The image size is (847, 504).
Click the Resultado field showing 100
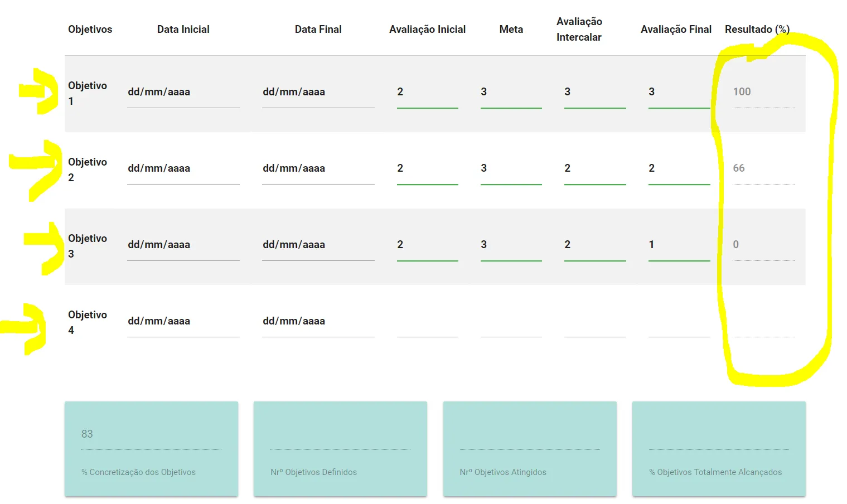763,92
